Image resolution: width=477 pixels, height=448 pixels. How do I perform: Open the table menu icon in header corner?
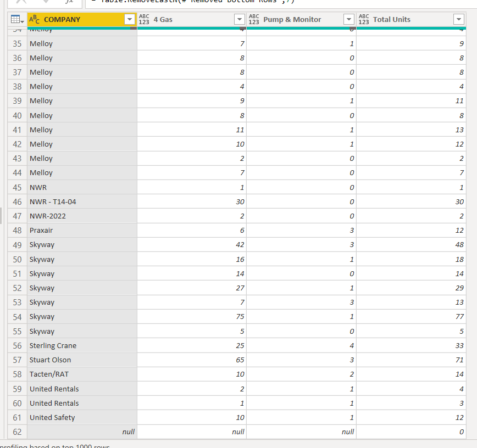17,19
